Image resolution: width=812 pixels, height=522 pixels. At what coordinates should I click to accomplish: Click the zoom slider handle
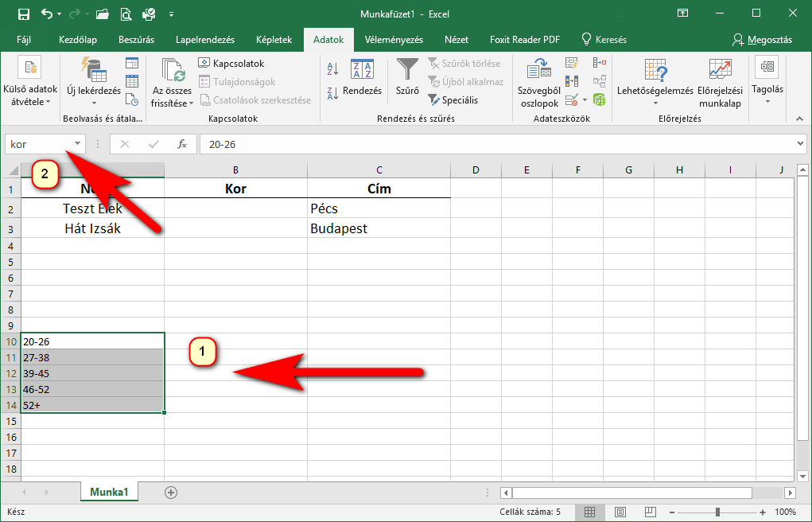717,512
